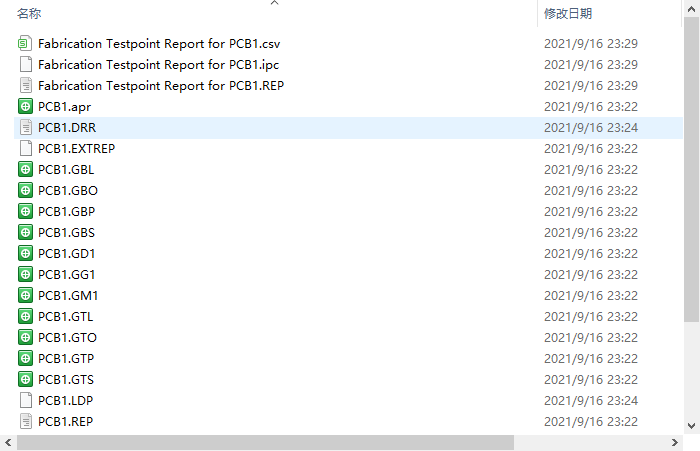The image size is (700, 451).
Task: Click the horizontal scrollbar right arrow
Action: [x=675, y=443]
